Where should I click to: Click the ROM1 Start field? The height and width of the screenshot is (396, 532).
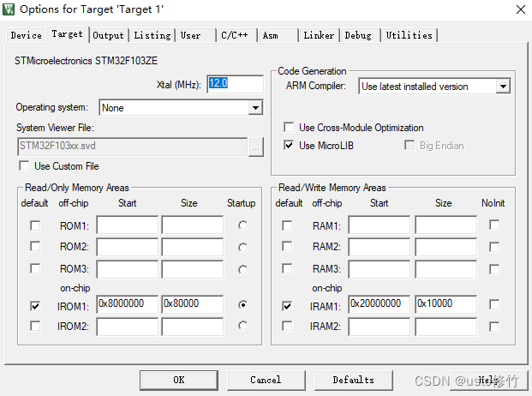pyautogui.click(x=128, y=225)
